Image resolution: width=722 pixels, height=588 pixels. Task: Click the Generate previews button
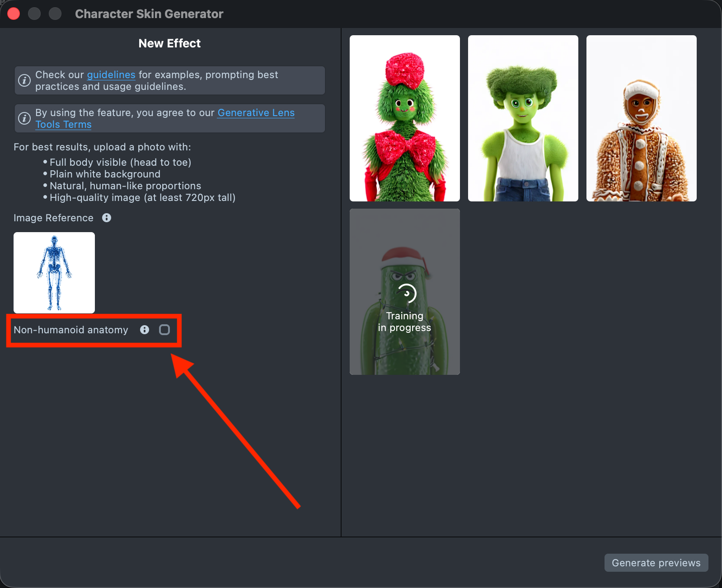pyautogui.click(x=656, y=563)
